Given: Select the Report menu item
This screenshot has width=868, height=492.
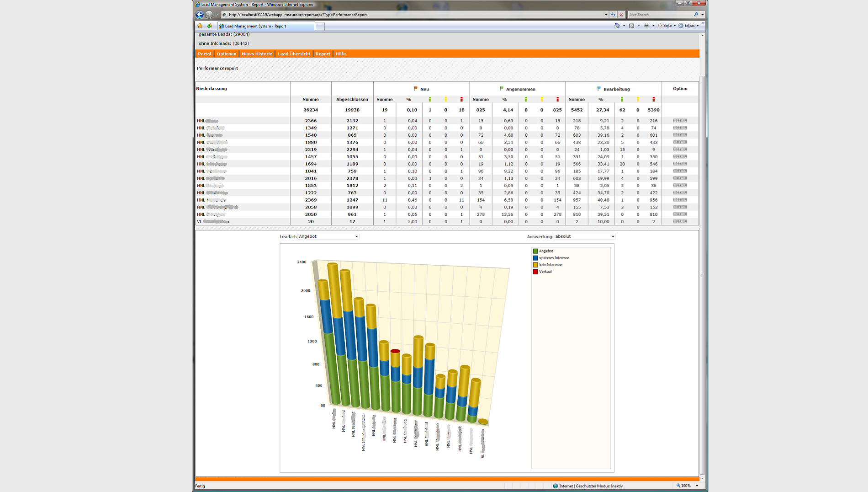Looking at the screenshot, I should point(323,53).
